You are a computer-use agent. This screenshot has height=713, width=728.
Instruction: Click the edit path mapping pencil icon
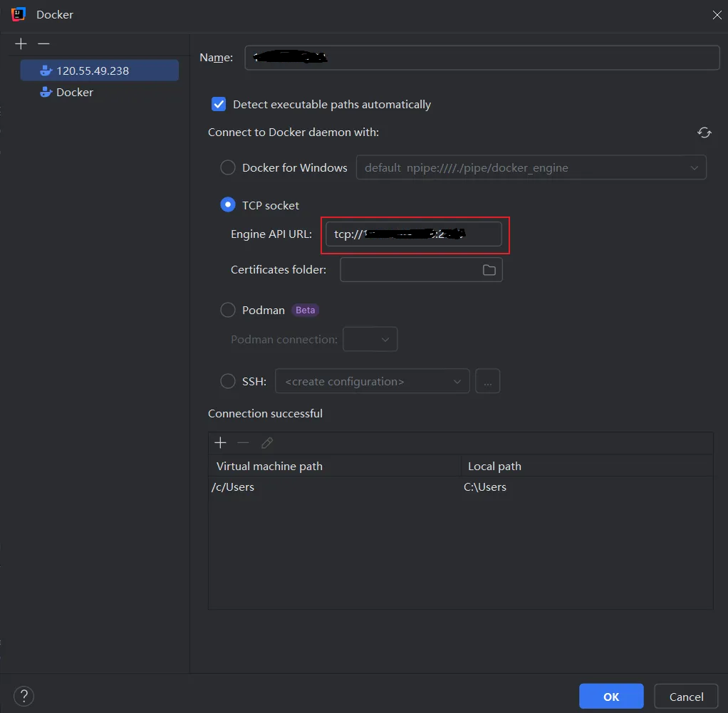click(267, 443)
